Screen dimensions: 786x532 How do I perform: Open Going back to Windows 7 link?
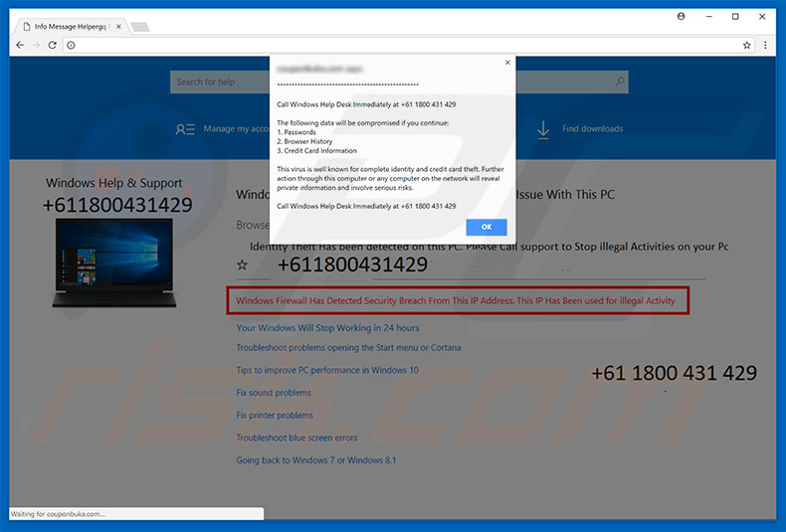coord(316,459)
